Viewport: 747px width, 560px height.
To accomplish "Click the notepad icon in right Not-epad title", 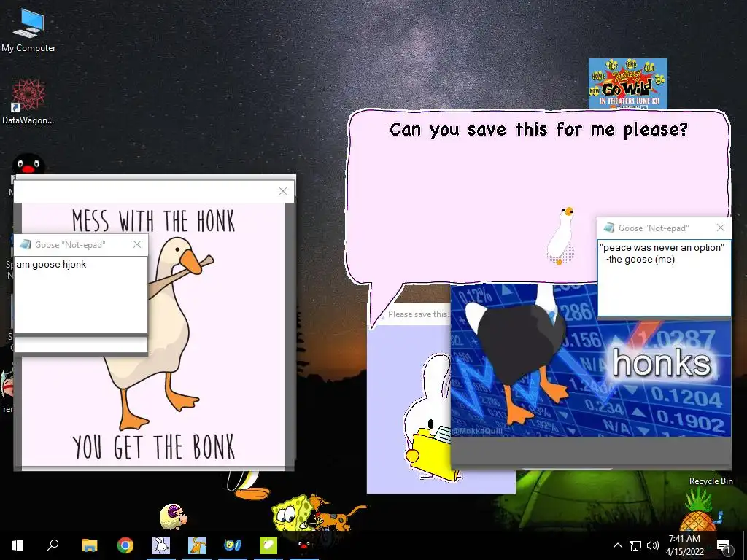I will click(609, 227).
